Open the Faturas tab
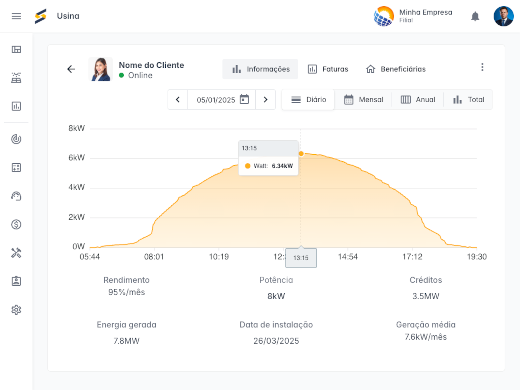The height and width of the screenshot is (390, 520). [328, 69]
